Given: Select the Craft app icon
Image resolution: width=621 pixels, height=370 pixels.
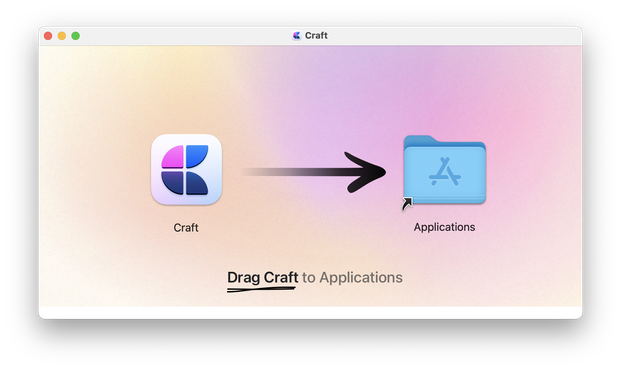Looking at the screenshot, I should [186, 170].
